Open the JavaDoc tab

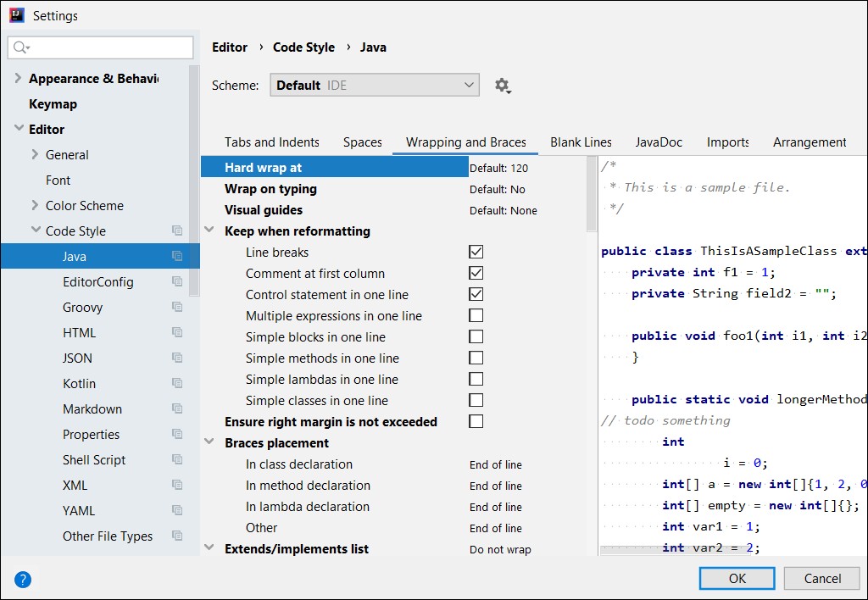click(x=659, y=142)
